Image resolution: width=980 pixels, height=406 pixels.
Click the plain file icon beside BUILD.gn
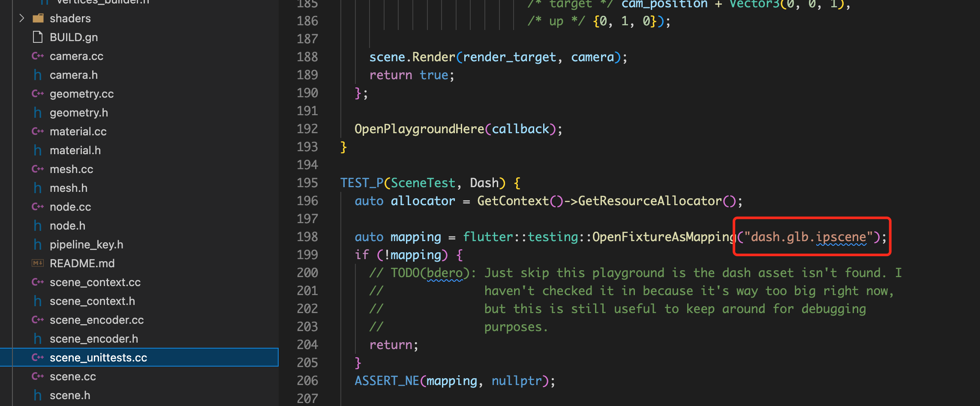tap(37, 37)
